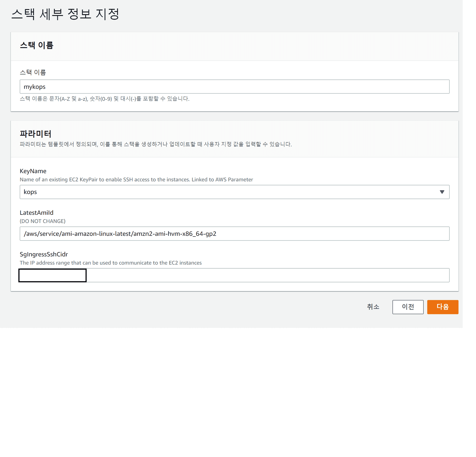Click the SgIngressSshCidr parameter label
This screenshot has height=457, width=476.
[x=44, y=254]
